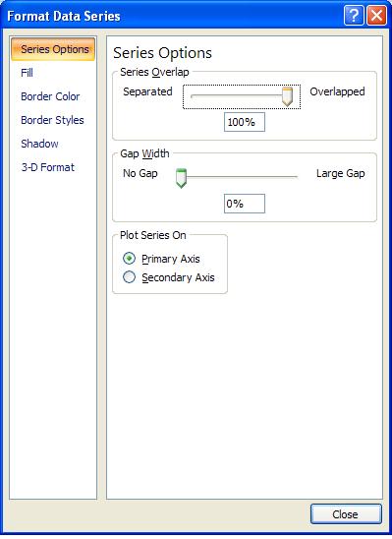The image size is (392, 539).
Task: Click the Overlapped label
Action: 337,91
